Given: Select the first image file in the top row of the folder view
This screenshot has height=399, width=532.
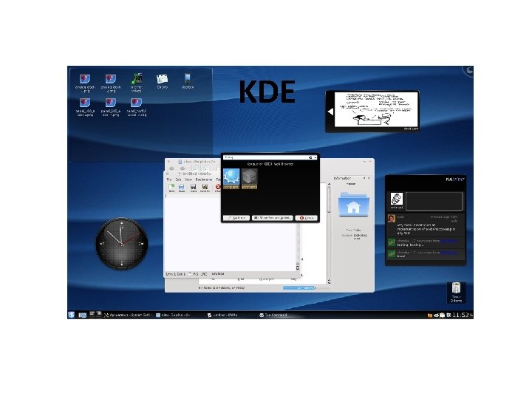Looking at the screenshot, I should (85, 83).
